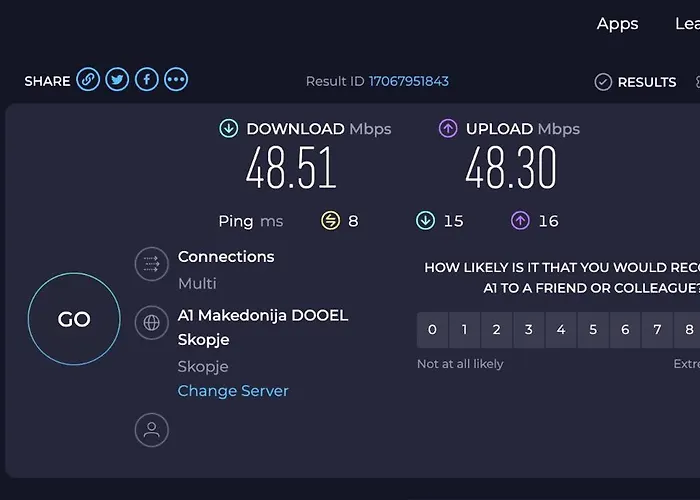The width and height of the screenshot is (700, 500).
Task: Select rating 5 on the scale
Action: (593, 329)
